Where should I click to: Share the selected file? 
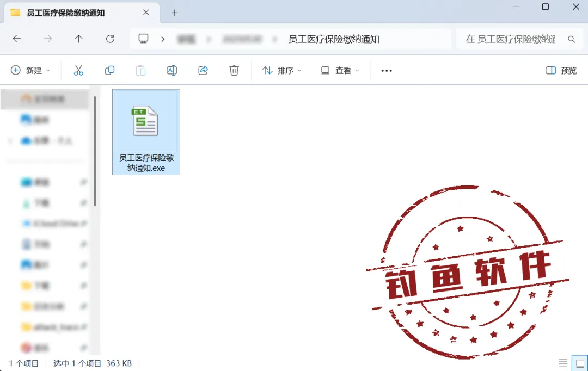click(x=203, y=71)
